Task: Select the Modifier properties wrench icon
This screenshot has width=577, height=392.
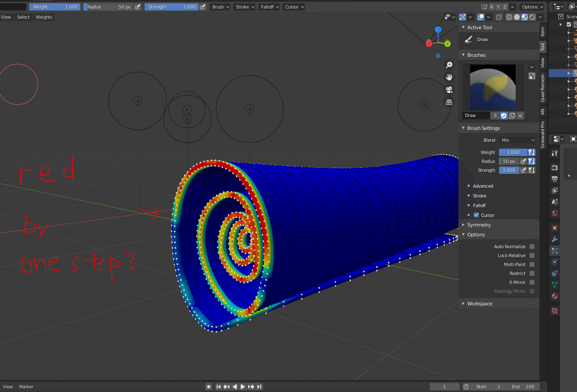Action: click(555, 239)
